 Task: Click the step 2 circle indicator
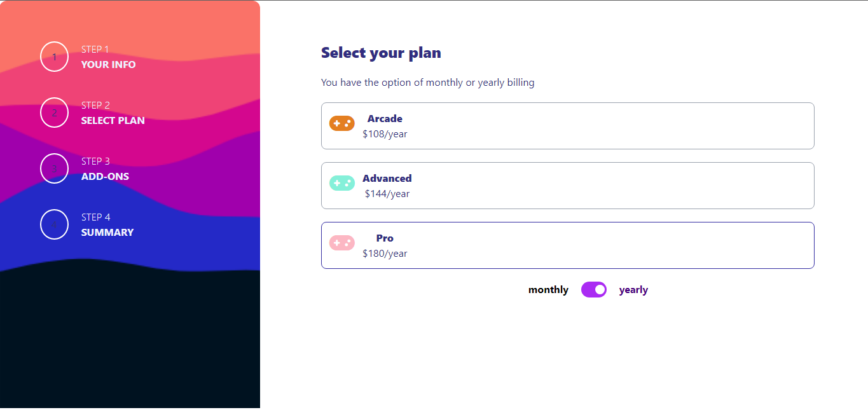pos(54,113)
